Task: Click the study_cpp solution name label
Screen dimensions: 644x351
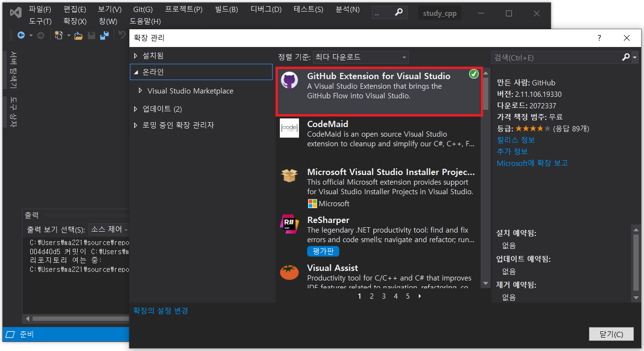Action: pos(439,13)
